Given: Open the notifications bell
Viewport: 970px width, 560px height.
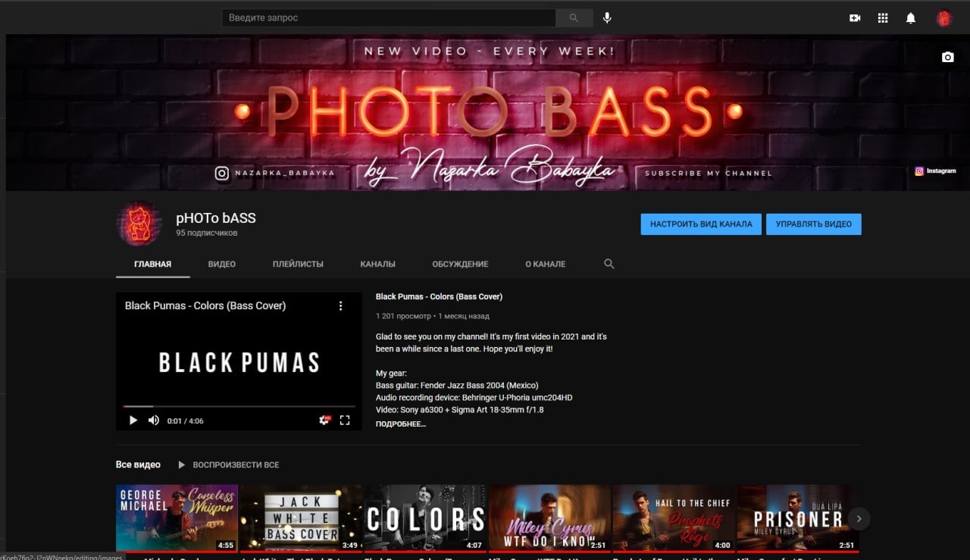Looking at the screenshot, I should pos(911,18).
